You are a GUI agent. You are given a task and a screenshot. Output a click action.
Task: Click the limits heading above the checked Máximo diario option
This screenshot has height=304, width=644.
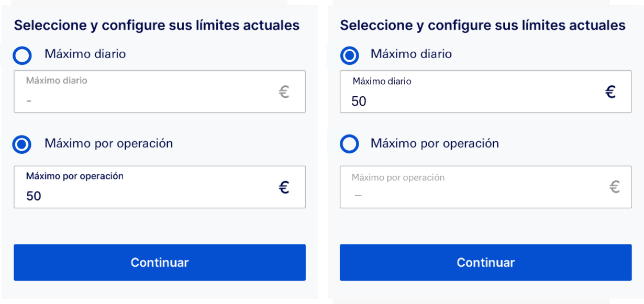tap(483, 25)
